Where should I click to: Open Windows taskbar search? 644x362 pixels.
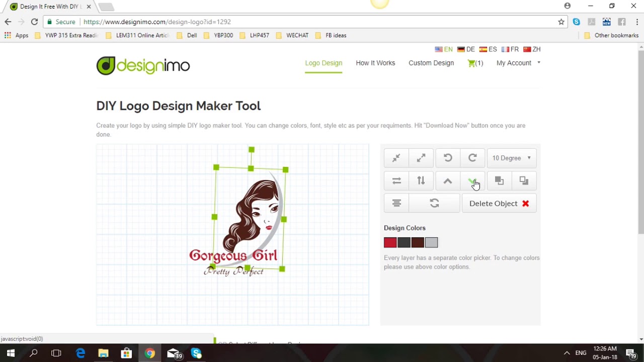34,353
